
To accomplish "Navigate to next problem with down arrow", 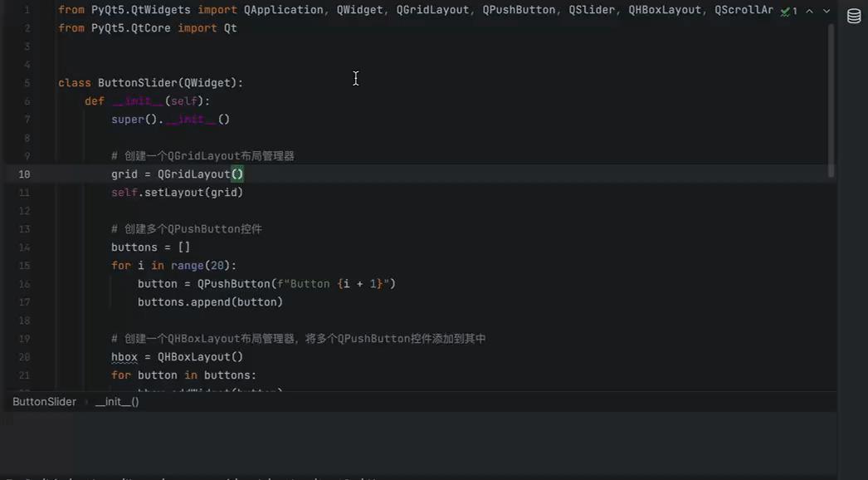I will point(825,11).
